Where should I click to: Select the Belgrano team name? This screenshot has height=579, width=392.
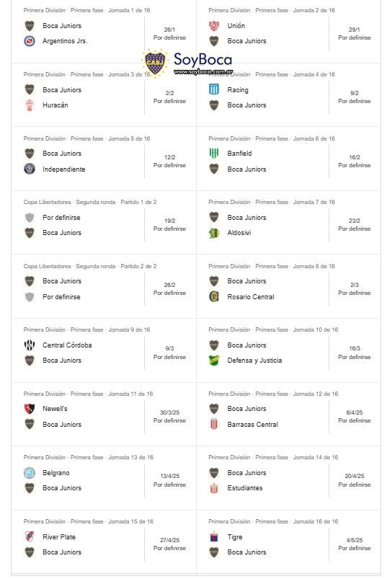click(x=56, y=473)
